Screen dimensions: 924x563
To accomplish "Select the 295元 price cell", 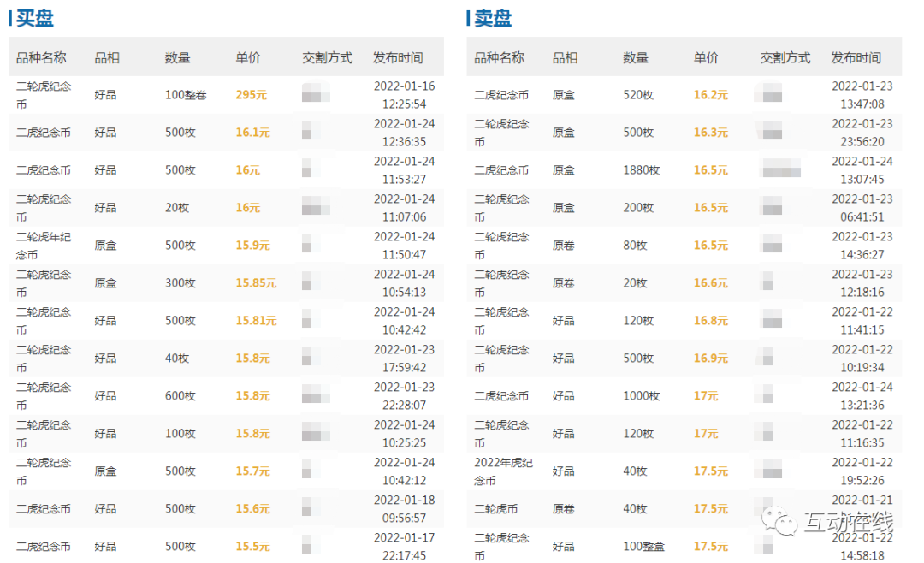I will point(251,95).
